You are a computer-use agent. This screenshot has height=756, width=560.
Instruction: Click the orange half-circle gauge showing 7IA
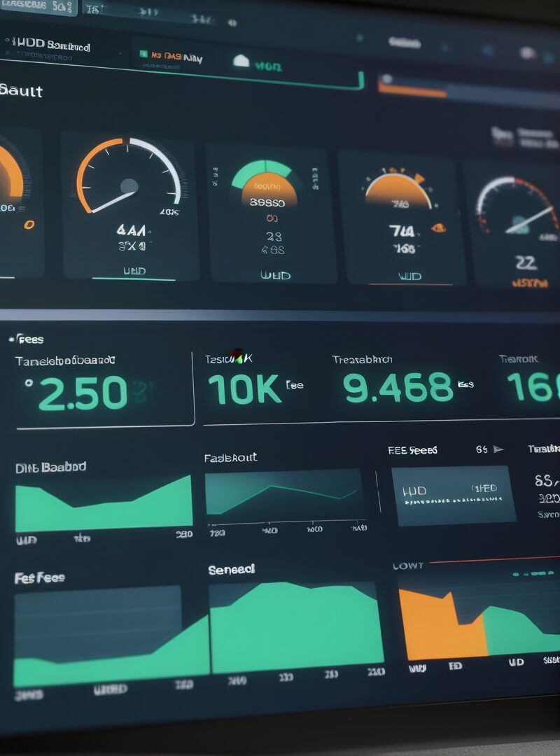(398, 190)
